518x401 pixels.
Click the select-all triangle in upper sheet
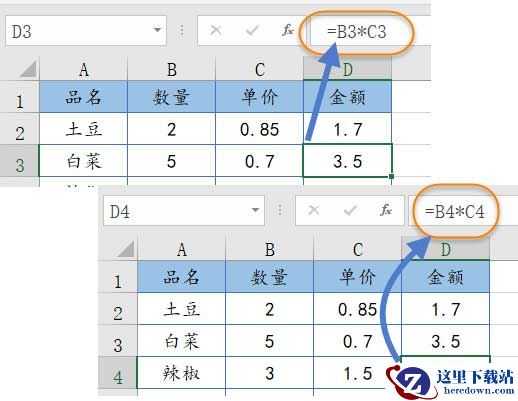coord(28,69)
